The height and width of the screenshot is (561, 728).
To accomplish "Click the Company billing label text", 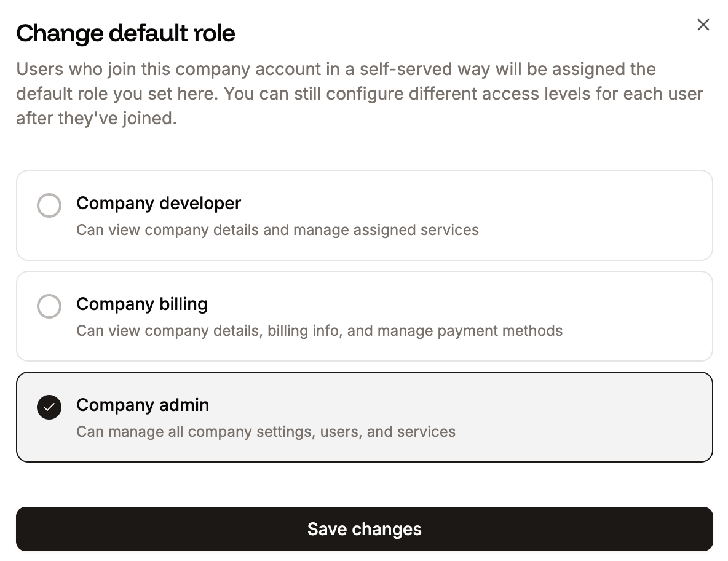I will pos(142,304).
